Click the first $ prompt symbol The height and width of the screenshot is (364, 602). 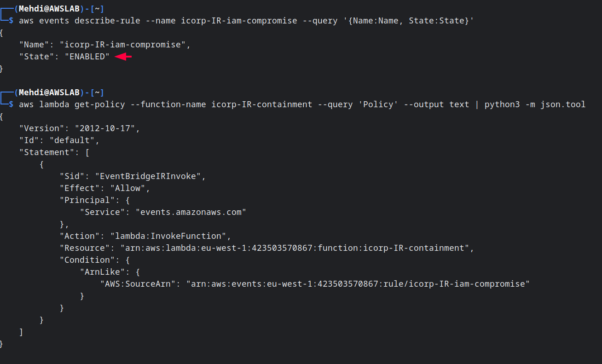click(11, 21)
